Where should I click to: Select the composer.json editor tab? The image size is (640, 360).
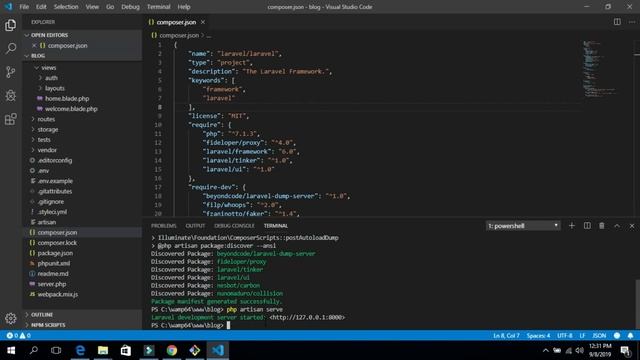(176, 22)
